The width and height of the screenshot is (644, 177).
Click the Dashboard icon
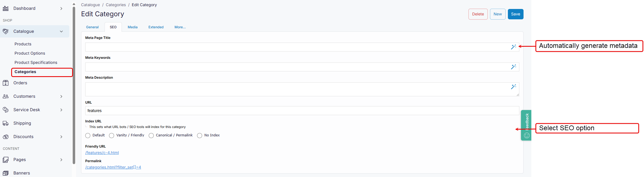[x=5, y=8]
